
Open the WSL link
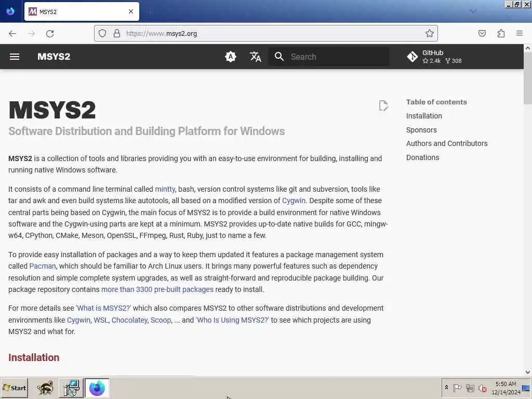pos(101,320)
